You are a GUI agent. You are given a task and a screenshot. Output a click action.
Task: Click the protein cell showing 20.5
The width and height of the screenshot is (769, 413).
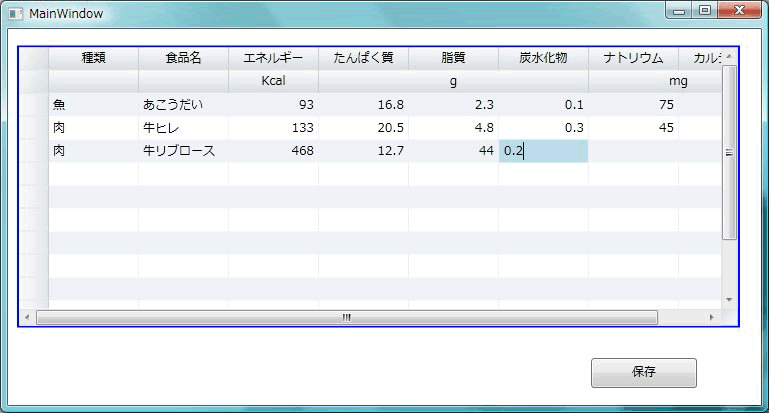[x=363, y=128]
